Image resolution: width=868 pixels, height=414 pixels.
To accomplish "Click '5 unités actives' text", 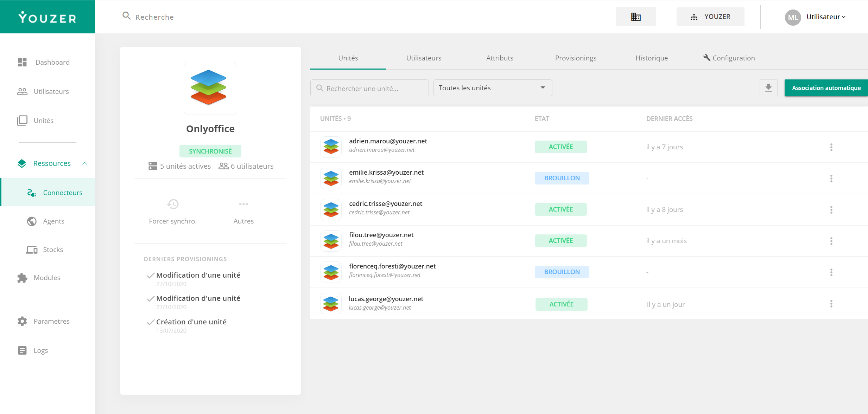I will (x=185, y=166).
